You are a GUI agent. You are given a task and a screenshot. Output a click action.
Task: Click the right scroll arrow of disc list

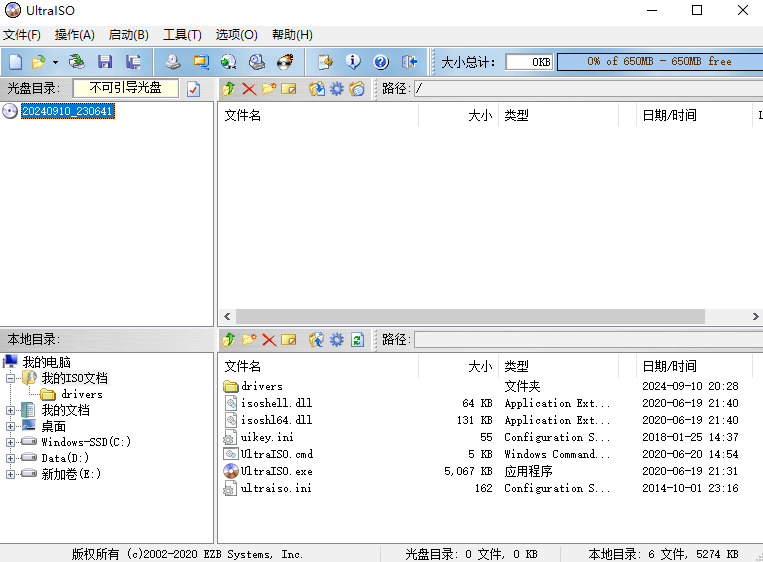[755, 316]
